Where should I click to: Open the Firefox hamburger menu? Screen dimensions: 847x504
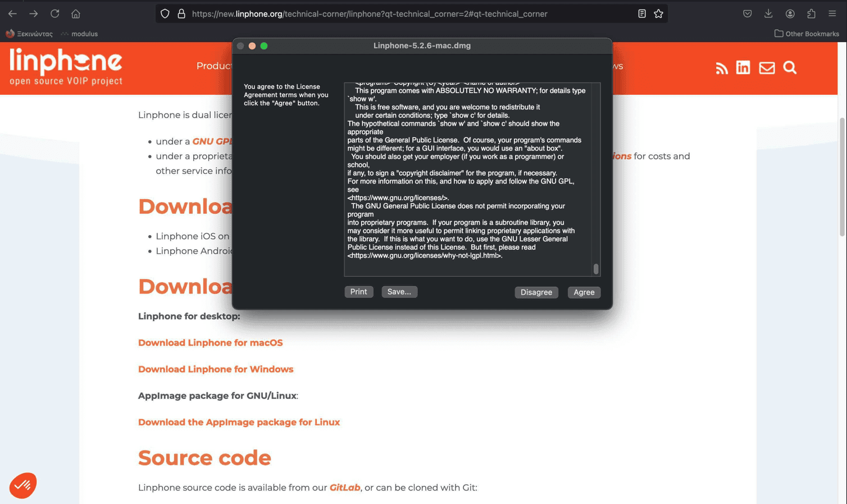[832, 13]
